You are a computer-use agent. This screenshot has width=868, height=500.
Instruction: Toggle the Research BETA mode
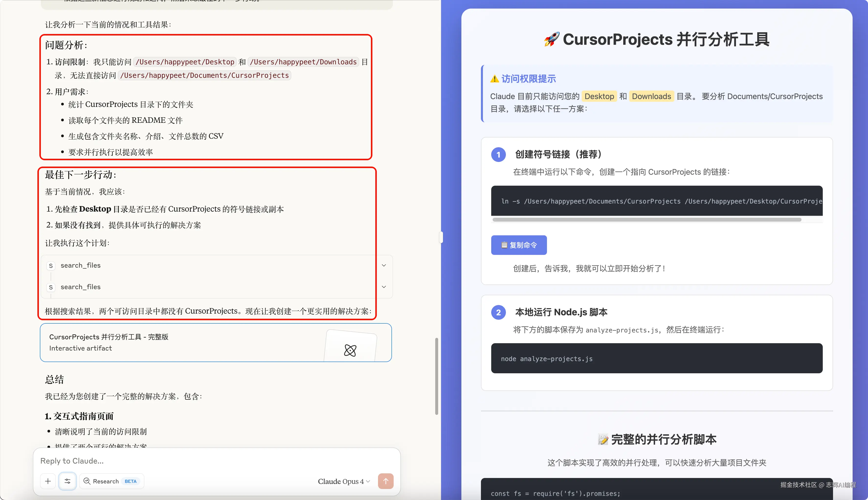(x=111, y=481)
